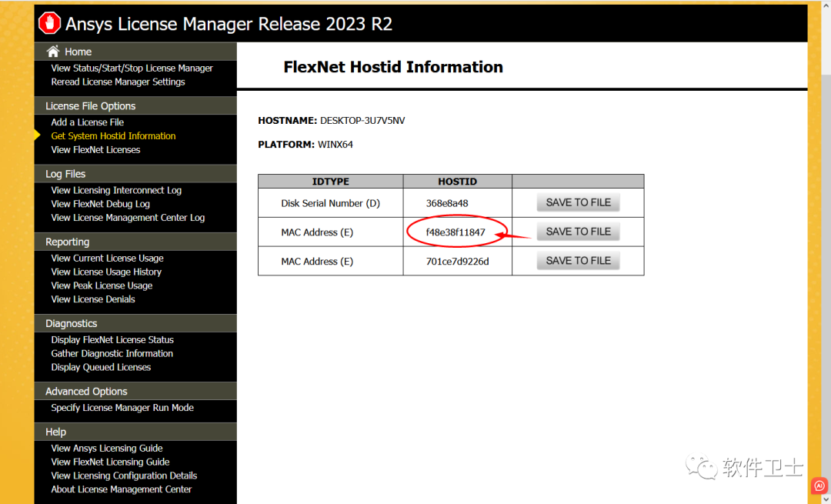Screen dimensions: 831x504
Task: Save MAC address f48e38f11847 to file
Action: pyautogui.click(x=578, y=232)
